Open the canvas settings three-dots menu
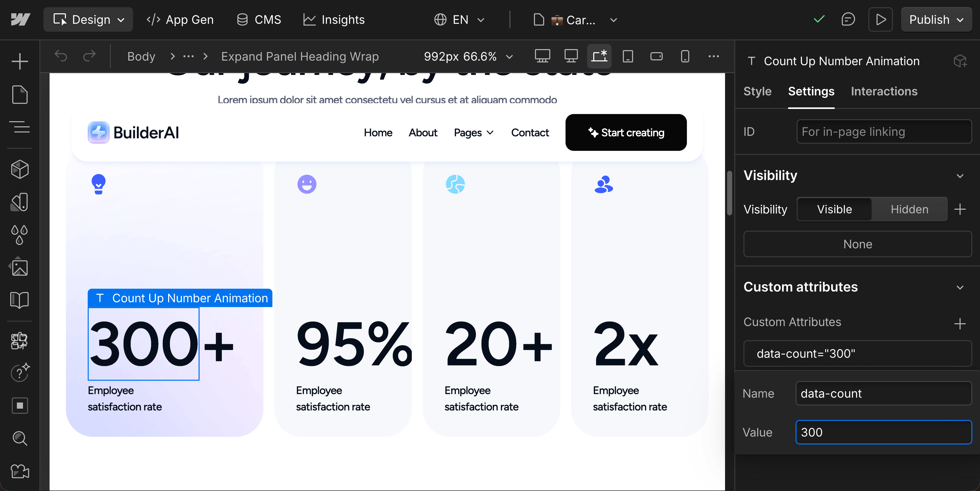 click(714, 56)
